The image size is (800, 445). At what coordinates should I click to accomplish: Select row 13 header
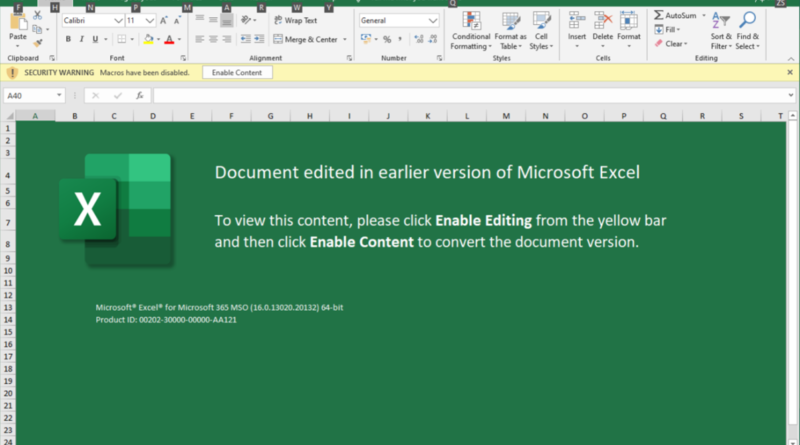coord(8,308)
